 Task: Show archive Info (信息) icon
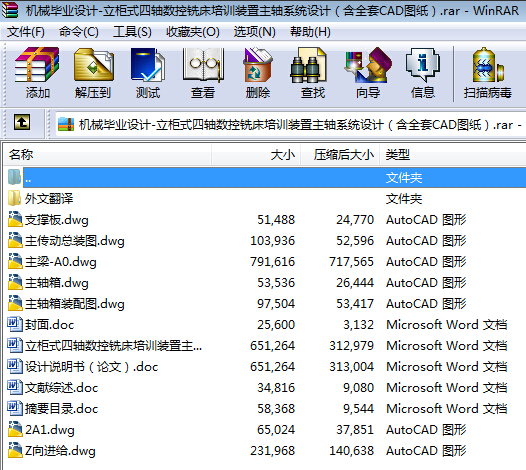(x=422, y=65)
